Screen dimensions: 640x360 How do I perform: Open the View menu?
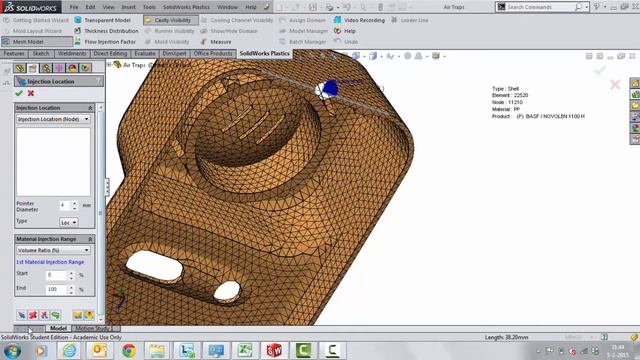[108, 7]
